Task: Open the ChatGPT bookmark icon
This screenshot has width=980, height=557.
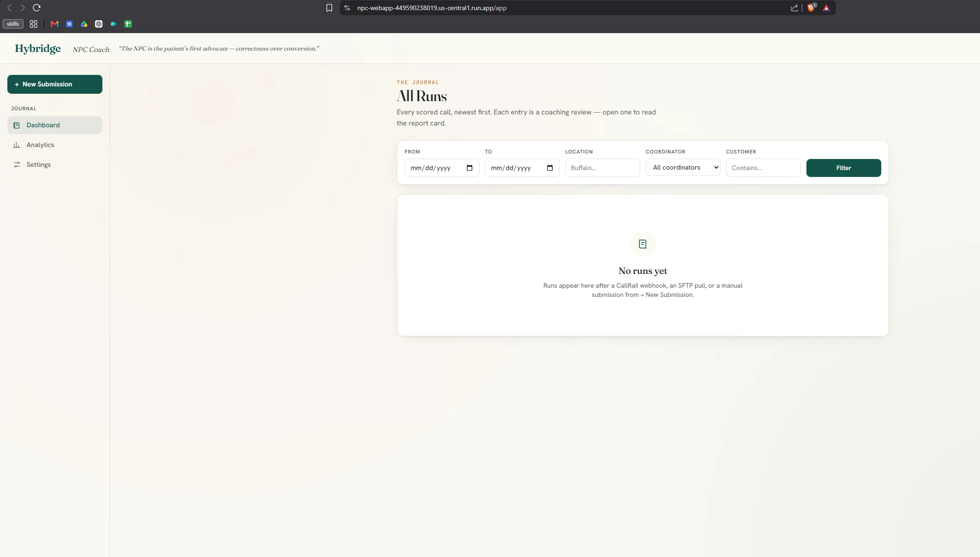Action: (99, 24)
